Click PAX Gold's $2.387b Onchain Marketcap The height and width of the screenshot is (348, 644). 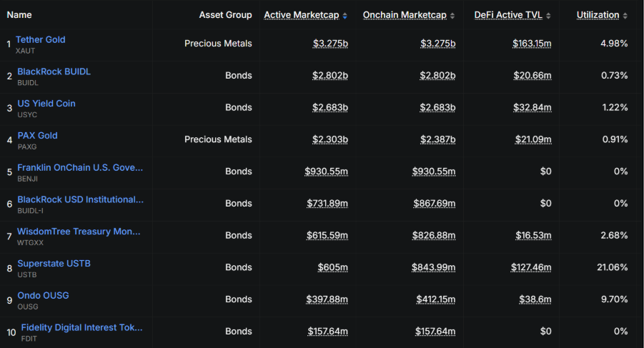point(437,139)
